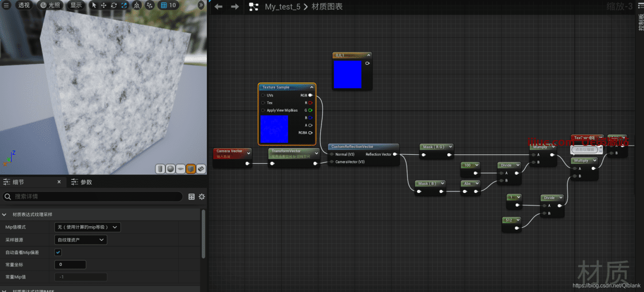Collapse the Texture Sample node
Screen dimensions: 644x292
[x=311, y=87]
